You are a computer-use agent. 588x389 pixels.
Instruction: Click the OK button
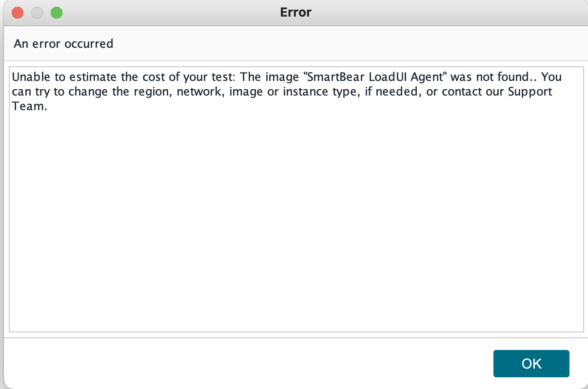[x=531, y=364]
